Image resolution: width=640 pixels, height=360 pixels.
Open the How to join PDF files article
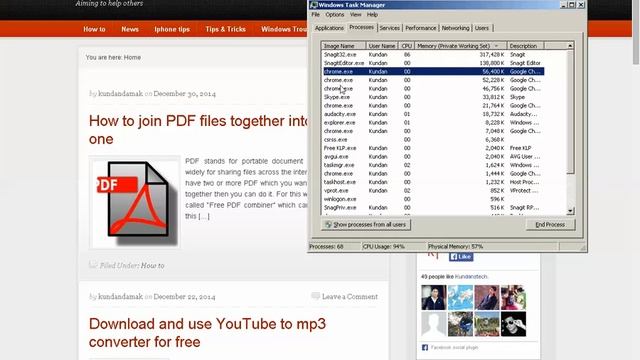click(198, 130)
